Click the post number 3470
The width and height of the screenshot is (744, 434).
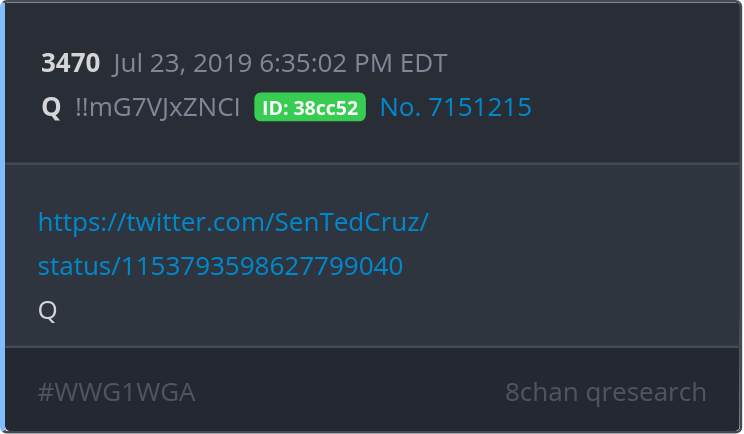(x=70, y=64)
